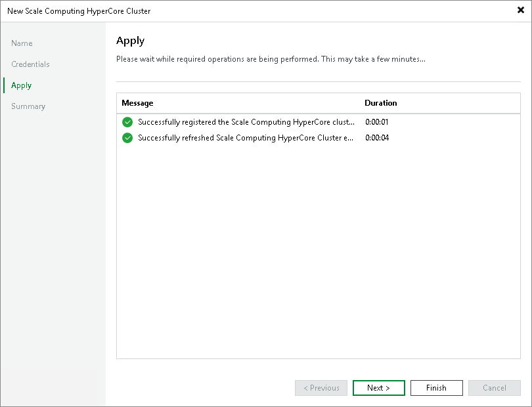Viewport: 532px width, 407px height.
Task: Click the 'Please wait' description text
Action: pyautogui.click(x=271, y=59)
